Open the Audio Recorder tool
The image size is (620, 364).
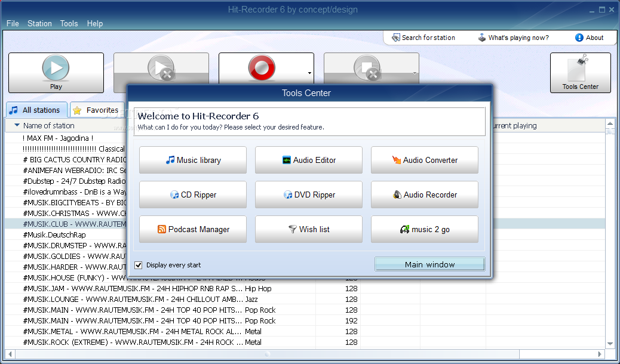pyautogui.click(x=425, y=195)
